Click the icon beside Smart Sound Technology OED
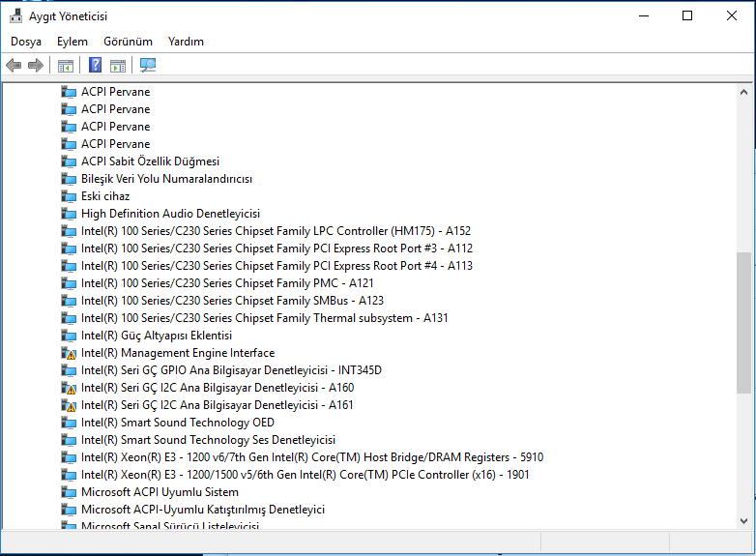This screenshot has width=756, height=556. click(69, 423)
